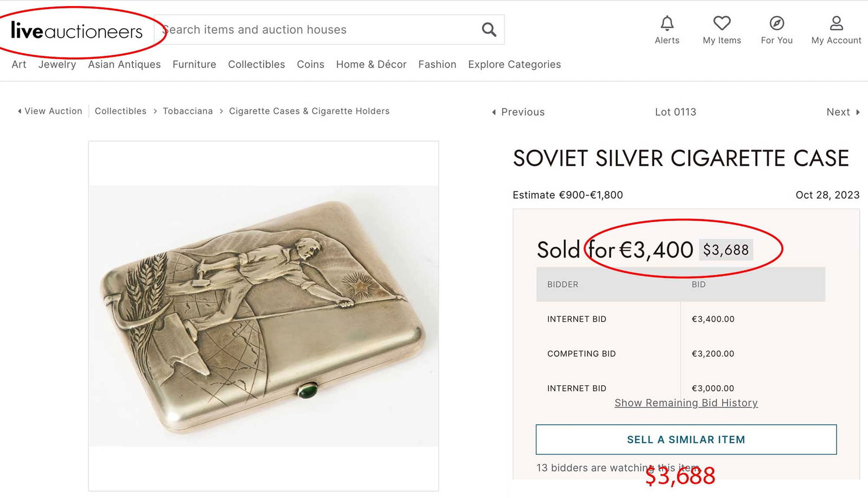Click the search magnifying glass icon
Image resolution: width=868 pixels, height=498 pixels.
488,30
